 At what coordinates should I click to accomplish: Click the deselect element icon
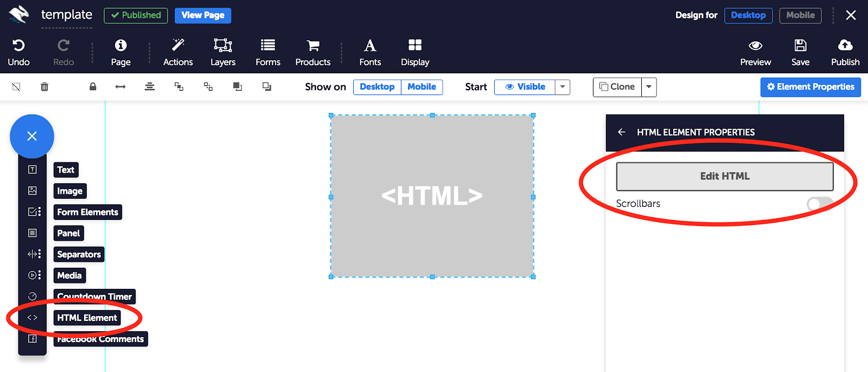coord(16,87)
